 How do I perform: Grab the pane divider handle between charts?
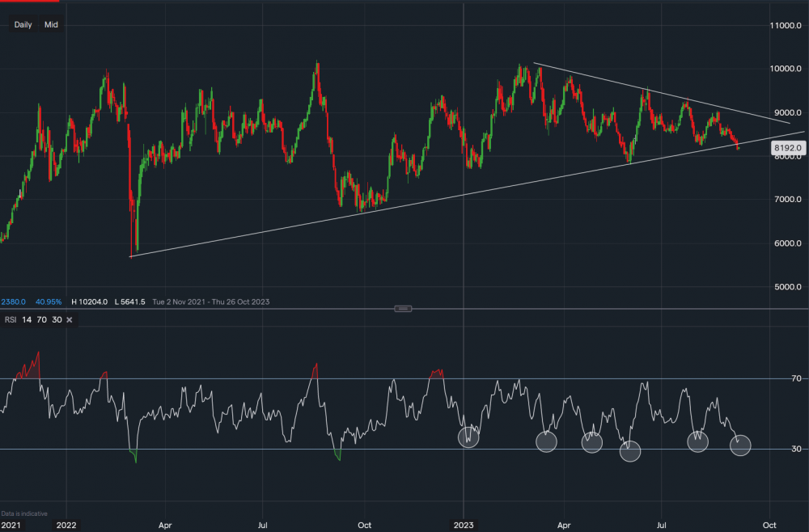[404, 308]
